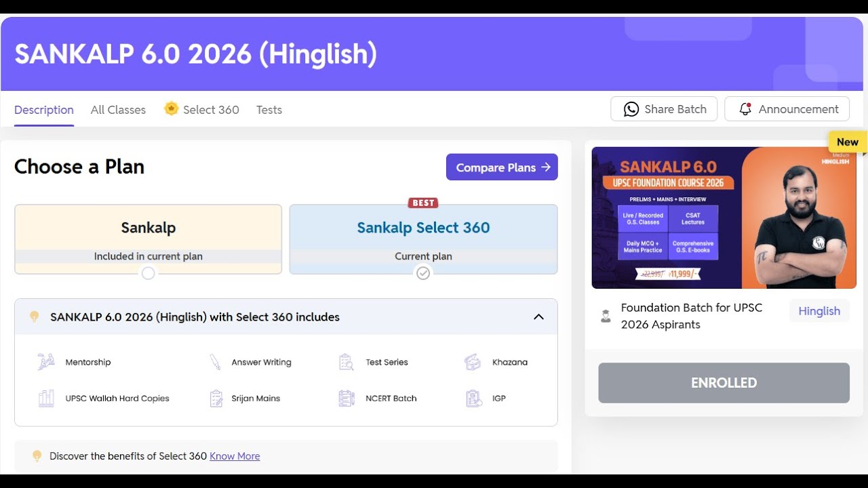The width and height of the screenshot is (868, 488).
Task: Click the Answer Writing pen icon
Action: [x=215, y=362]
